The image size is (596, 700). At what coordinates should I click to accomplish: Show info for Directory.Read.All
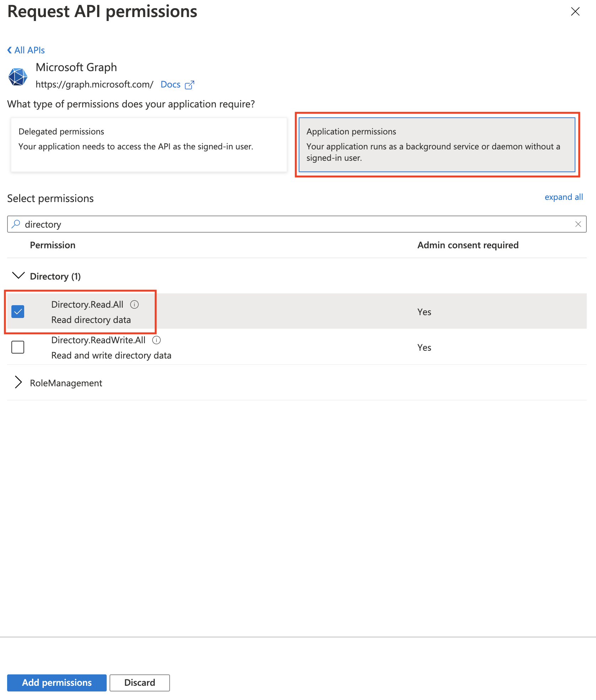(134, 304)
